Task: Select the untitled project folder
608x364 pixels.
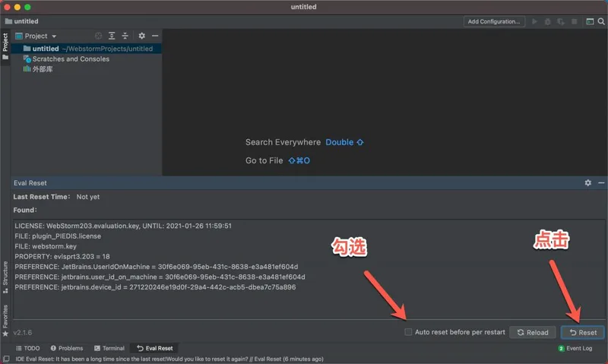Action: (x=46, y=49)
